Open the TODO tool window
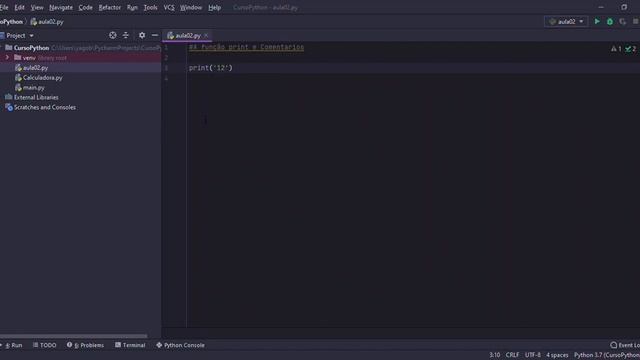640x360 pixels. pos(44,345)
